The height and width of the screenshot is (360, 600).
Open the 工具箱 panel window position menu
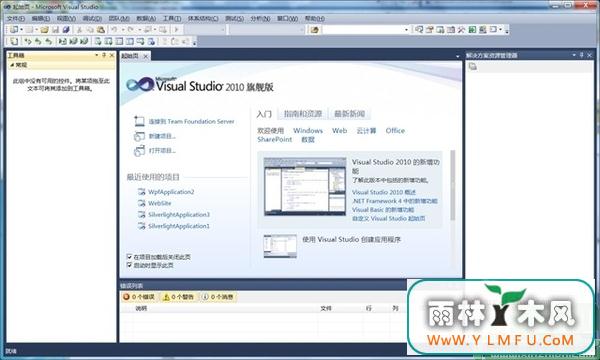[x=96, y=55]
